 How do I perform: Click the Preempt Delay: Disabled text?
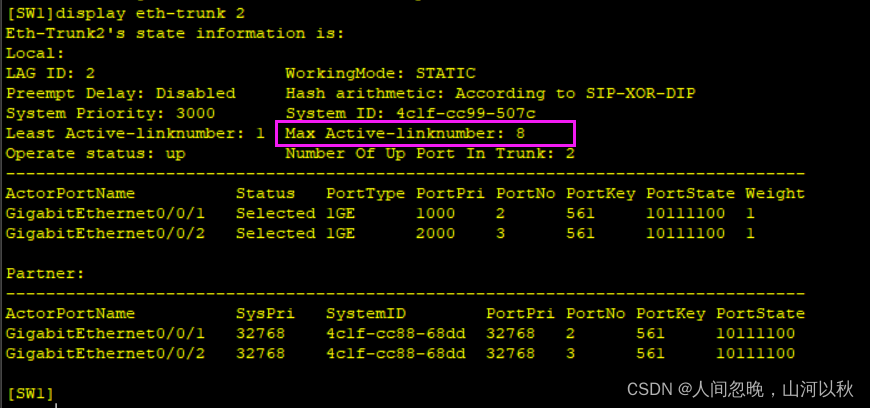coord(120,93)
